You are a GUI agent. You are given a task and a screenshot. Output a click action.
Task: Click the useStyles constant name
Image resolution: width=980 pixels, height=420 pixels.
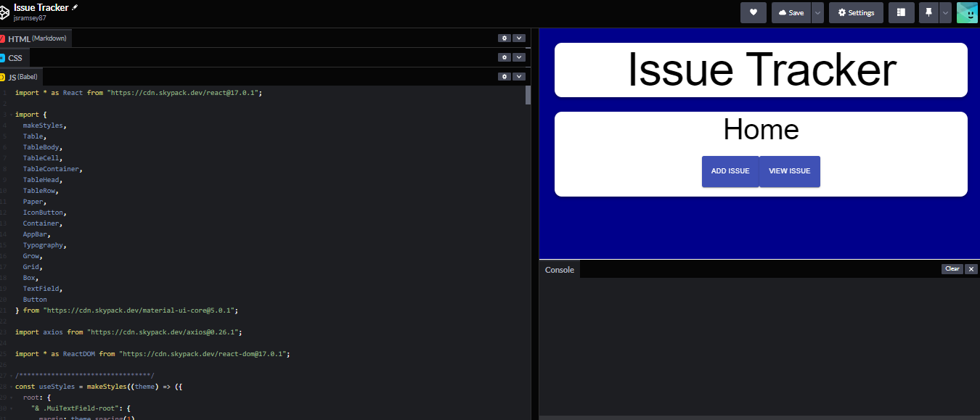(57, 387)
